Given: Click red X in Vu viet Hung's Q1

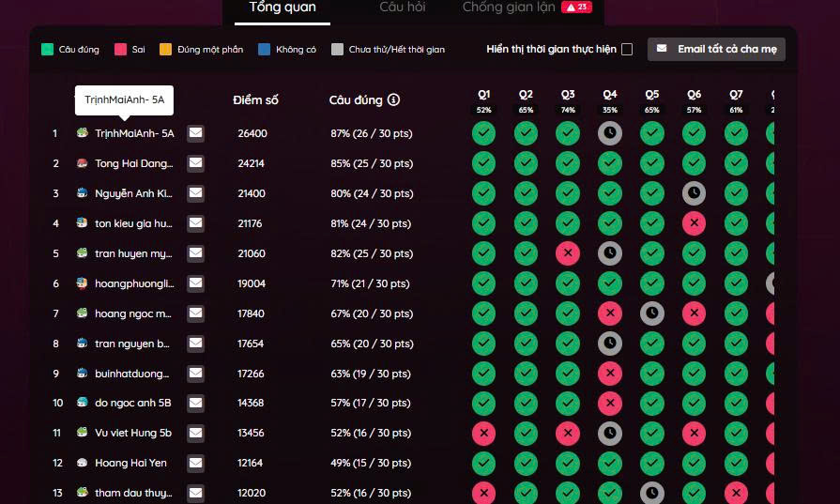Looking at the screenshot, I should (x=483, y=434).
